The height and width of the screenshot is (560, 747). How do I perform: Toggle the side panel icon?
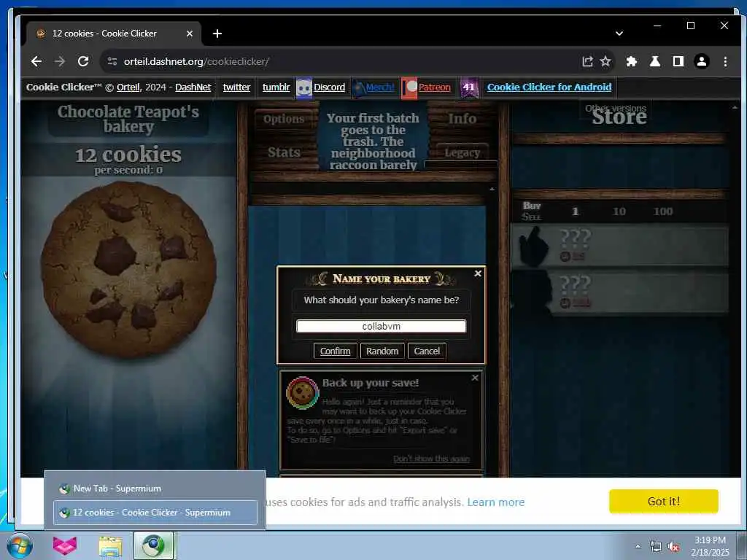[x=678, y=61]
